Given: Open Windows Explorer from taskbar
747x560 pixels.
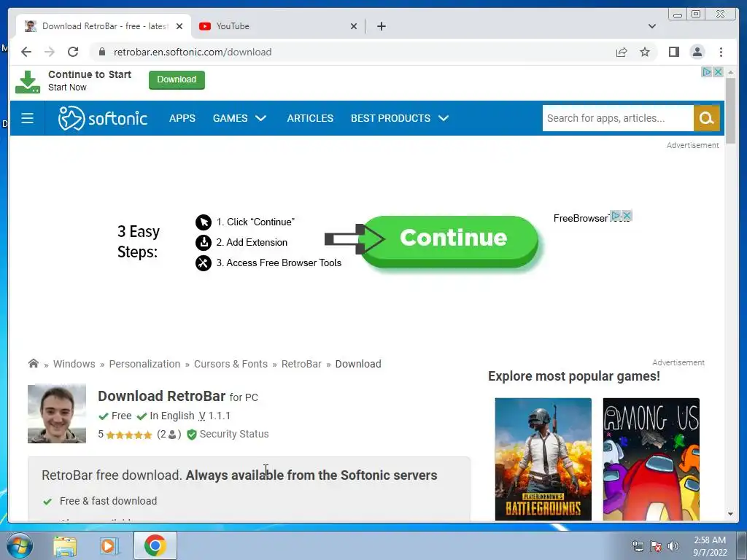Looking at the screenshot, I should click(x=65, y=546).
